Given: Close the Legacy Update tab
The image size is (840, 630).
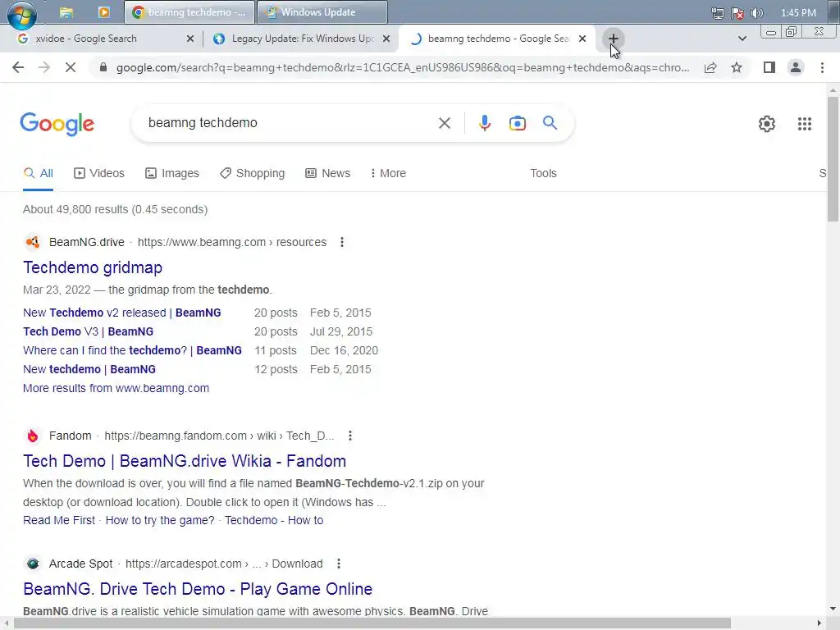Looking at the screenshot, I should (386, 39).
